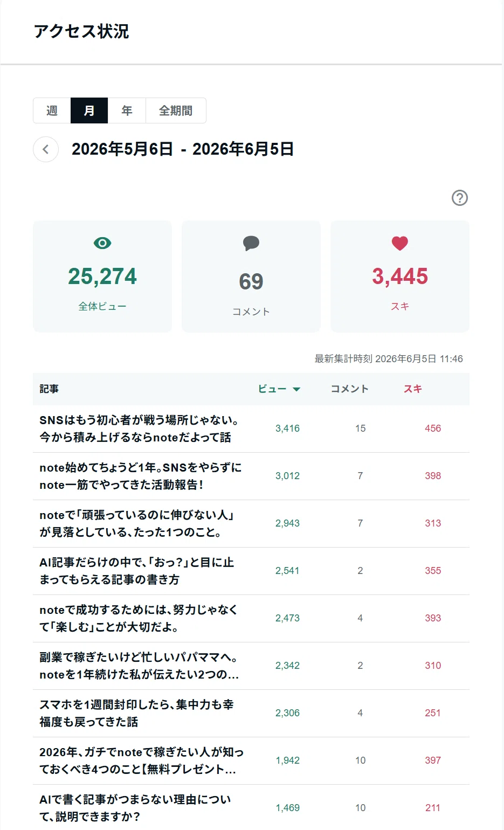Click comment count for note始めてちょうど1年 row
This screenshot has width=504, height=830.
[360, 476]
